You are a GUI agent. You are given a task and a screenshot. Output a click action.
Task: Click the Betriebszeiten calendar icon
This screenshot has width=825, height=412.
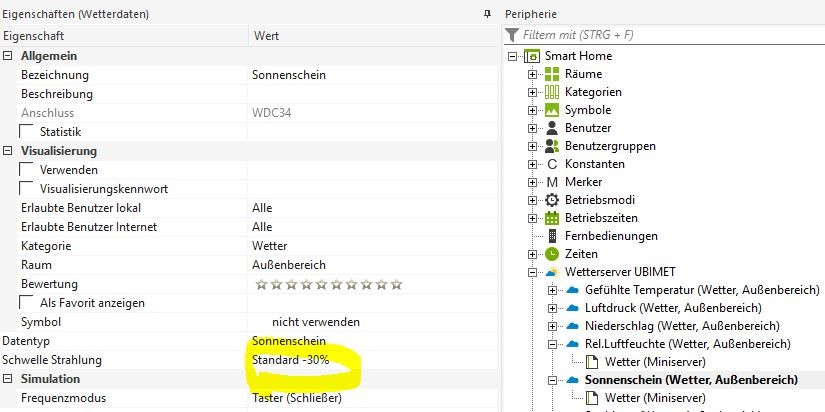click(552, 218)
